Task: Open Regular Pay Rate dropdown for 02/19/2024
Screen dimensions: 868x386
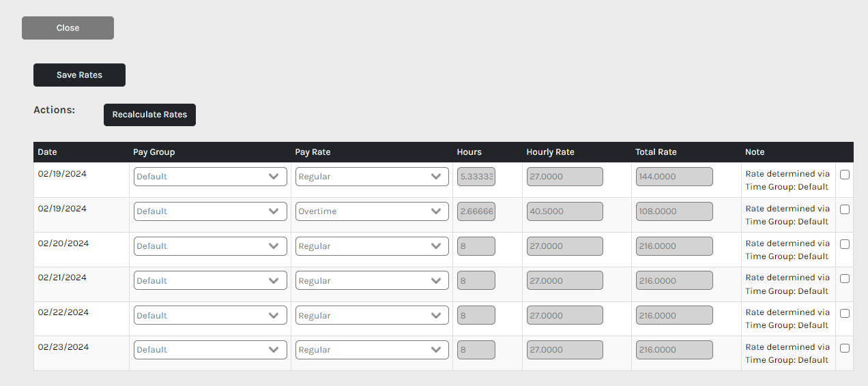Action: tap(372, 177)
